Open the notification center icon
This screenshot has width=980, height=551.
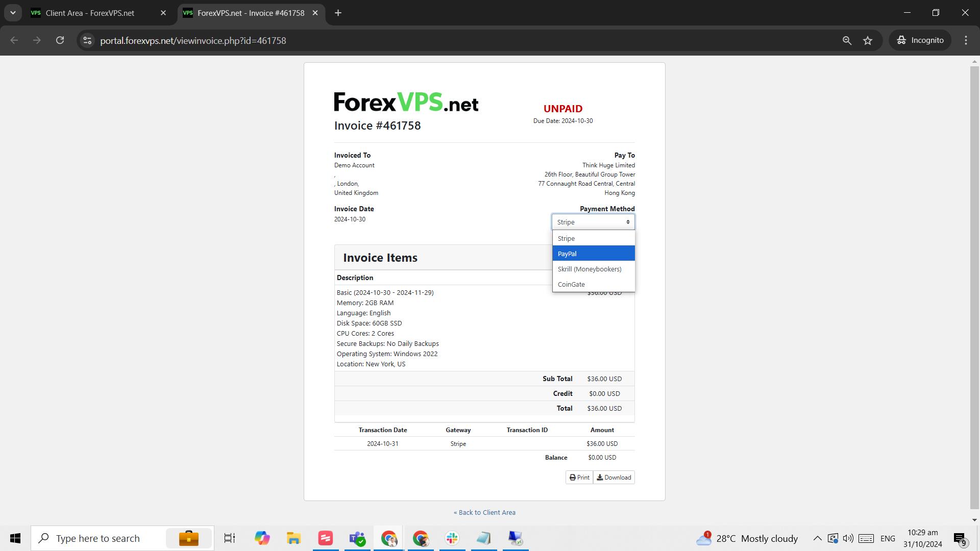(x=960, y=538)
